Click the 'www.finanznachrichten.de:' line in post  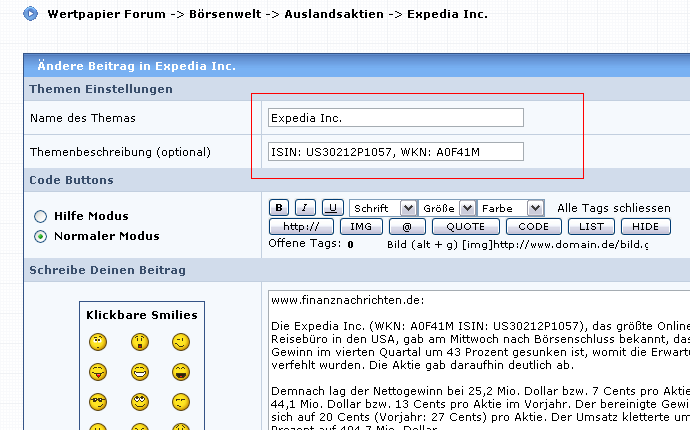(x=348, y=300)
